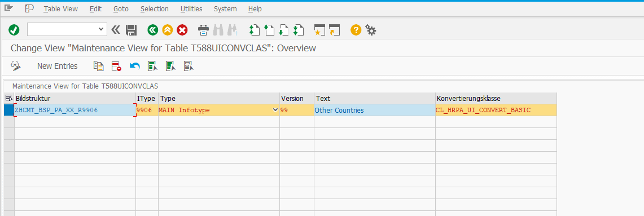Open Help via question mark icon
The height and width of the screenshot is (216, 644).
[x=356, y=29]
